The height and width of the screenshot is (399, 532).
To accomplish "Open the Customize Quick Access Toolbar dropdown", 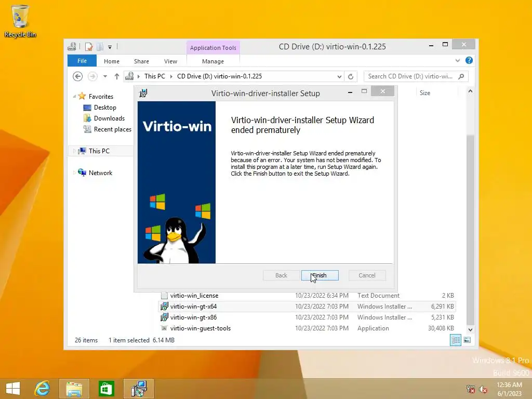I will coord(110,47).
